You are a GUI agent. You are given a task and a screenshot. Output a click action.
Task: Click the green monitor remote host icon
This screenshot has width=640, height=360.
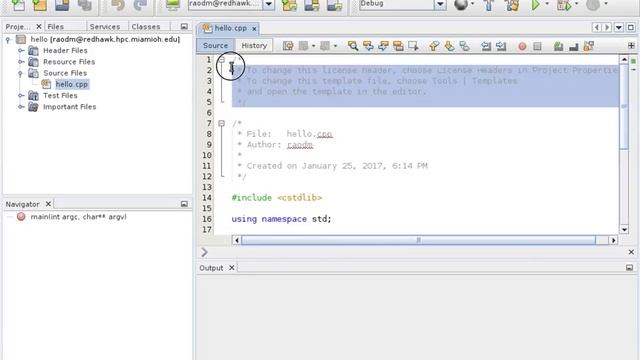click(x=173, y=5)
